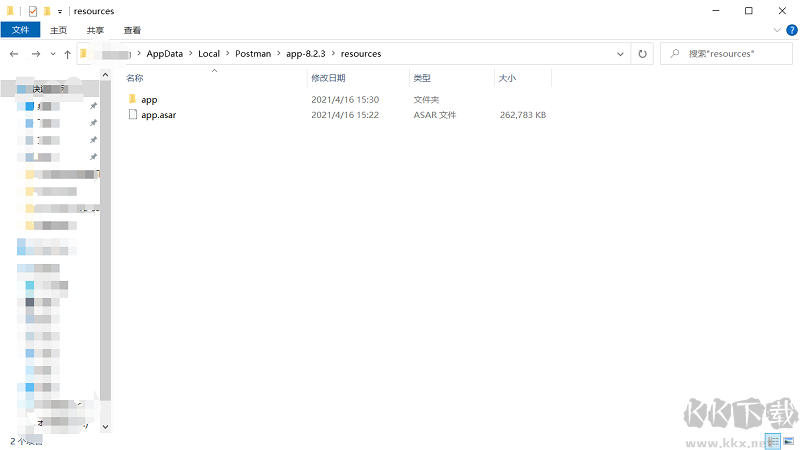The image size is (800, 450).
Task: Open the address bar history dropdown
Action: pyautogui.click(x=620, y=54)
